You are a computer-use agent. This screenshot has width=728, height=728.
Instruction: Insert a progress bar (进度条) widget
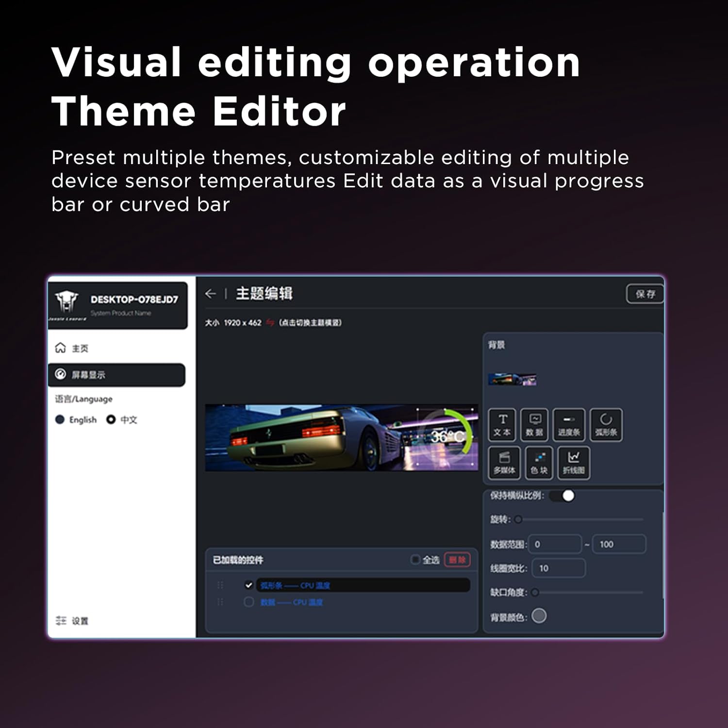pos(568,425)
